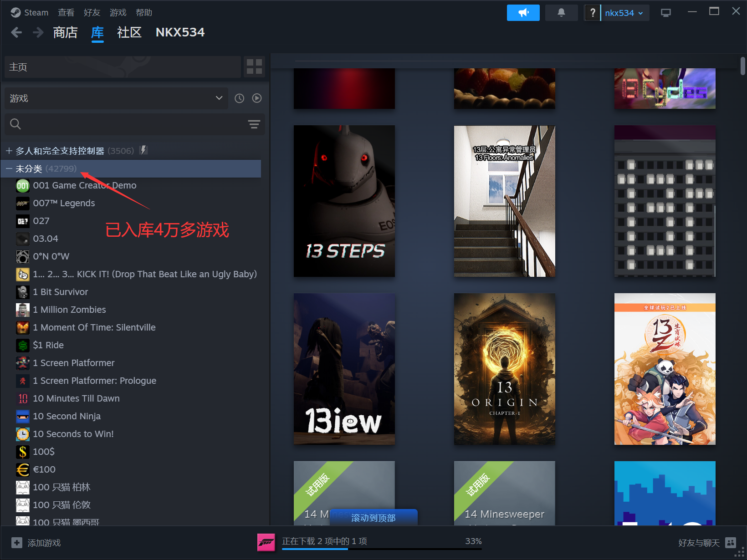Open 好友与聊天 friends and chat

707,543
